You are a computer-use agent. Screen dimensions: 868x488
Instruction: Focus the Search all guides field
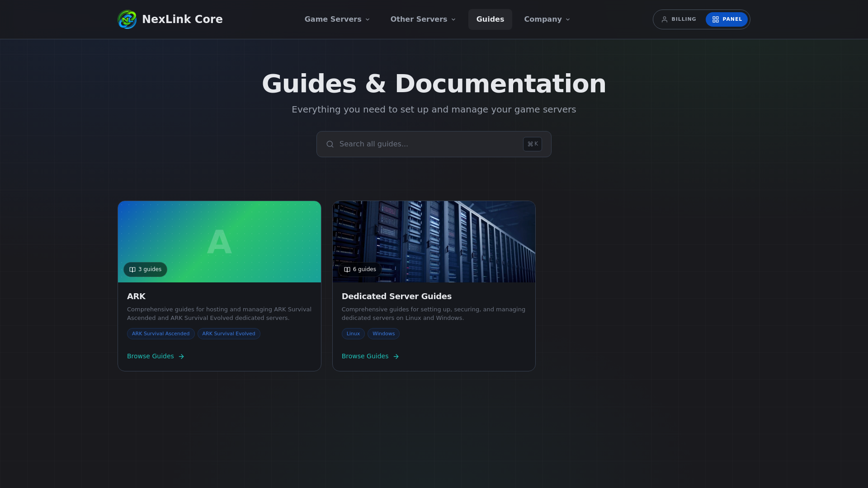pos(434,144)
